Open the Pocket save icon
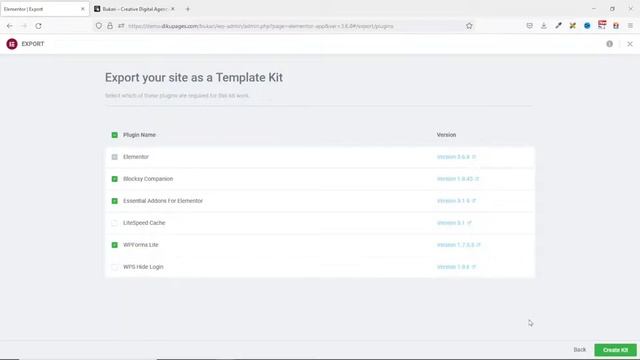Viewport: 640px width, 360px height. (529, 26)
